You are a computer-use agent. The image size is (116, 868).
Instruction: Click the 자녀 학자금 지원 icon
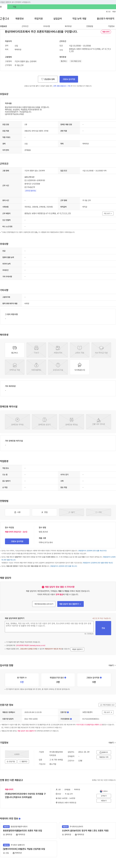(101, 350)
